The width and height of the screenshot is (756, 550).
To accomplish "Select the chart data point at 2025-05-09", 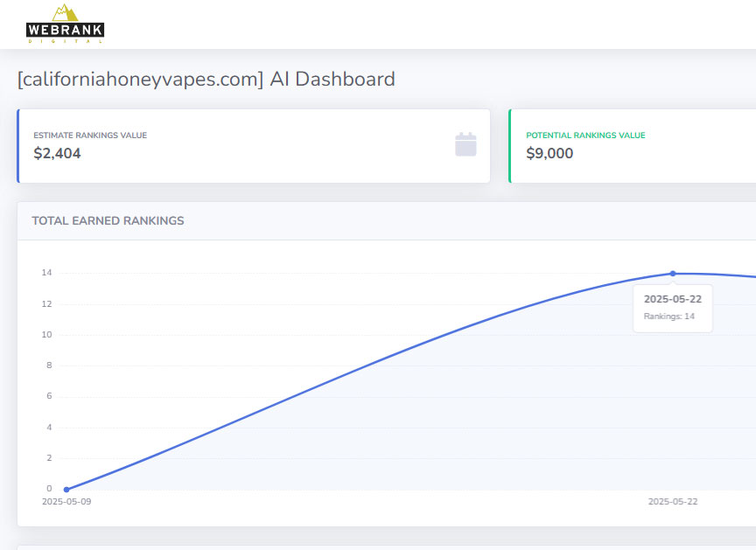I will (66, 489).
